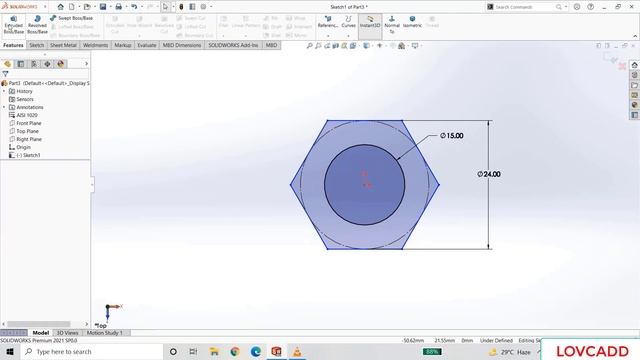Select Sensors in feature tree
Viewport: 640px width, 360px height.
coord(21,99)
